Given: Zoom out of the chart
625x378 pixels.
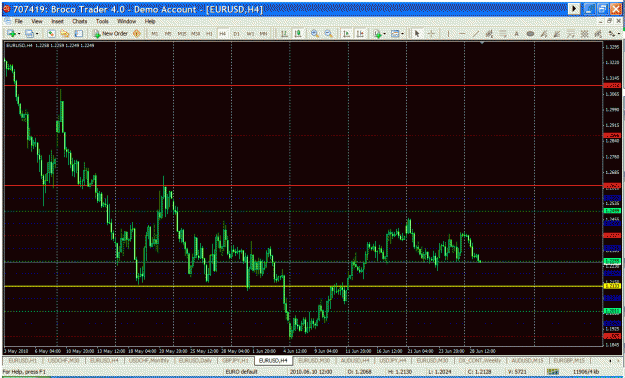Looking at the screenshot, I should (x=328, y=34).
